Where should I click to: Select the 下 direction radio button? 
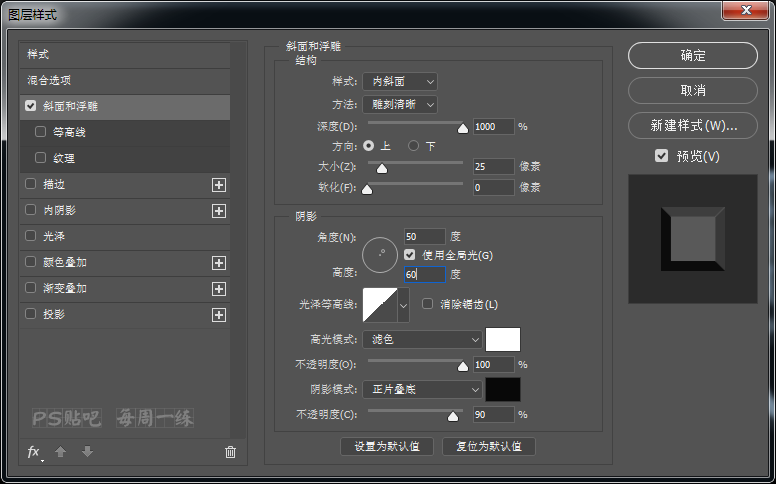(413, 145)
